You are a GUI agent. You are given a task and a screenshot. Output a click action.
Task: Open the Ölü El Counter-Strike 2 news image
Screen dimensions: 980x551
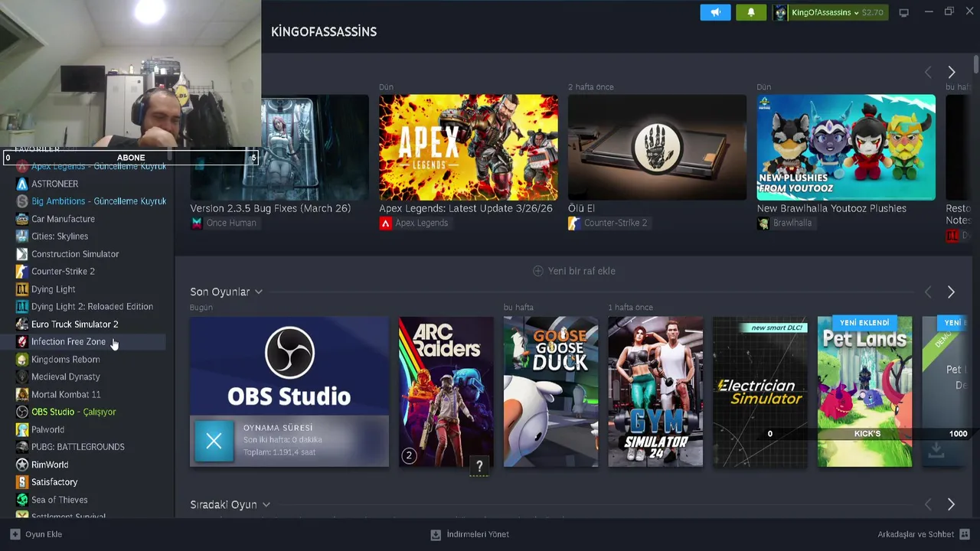pyautogui.click(x=657, y=147)
